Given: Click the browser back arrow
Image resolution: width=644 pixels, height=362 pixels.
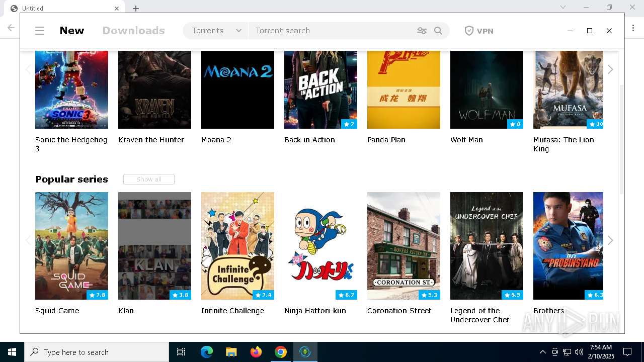Looking at the screenshot, I should 11,28.
